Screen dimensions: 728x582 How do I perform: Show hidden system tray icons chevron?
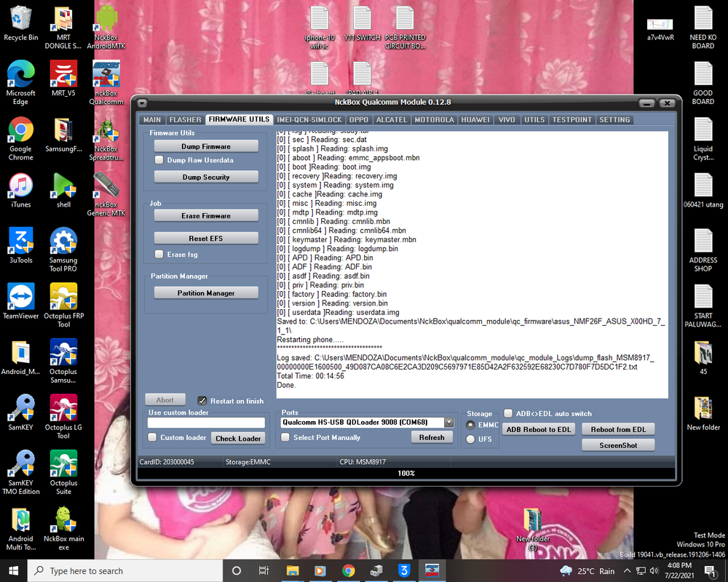coord(627,570)
